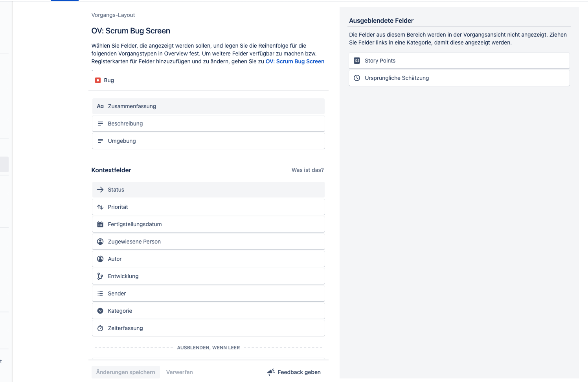Click the Entwicklung branch icon
The image size is (588, 382).
tap(100, 276)
